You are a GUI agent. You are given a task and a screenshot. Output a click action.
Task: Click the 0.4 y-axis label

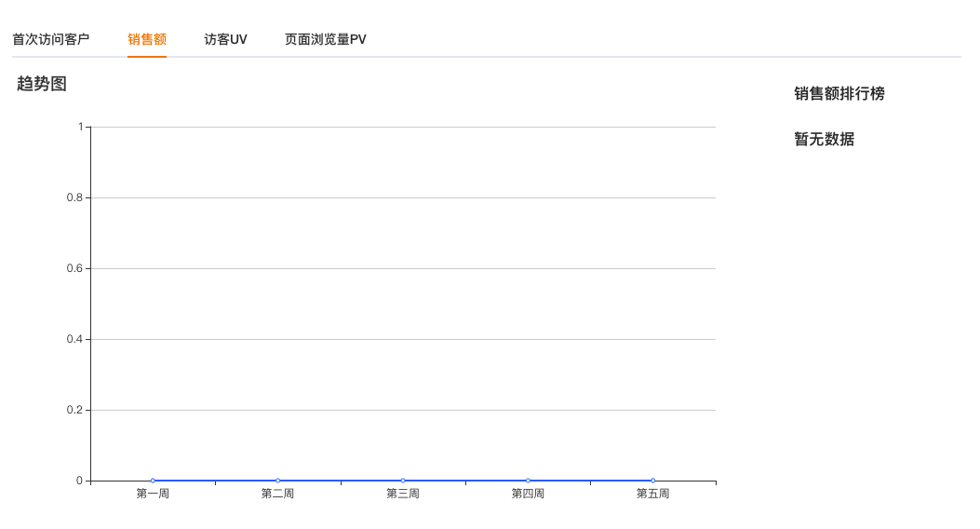point(74,339)
